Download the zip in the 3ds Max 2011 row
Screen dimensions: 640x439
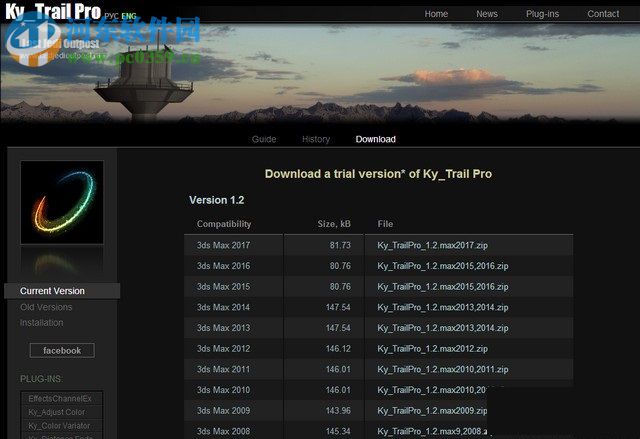point(443,370)
